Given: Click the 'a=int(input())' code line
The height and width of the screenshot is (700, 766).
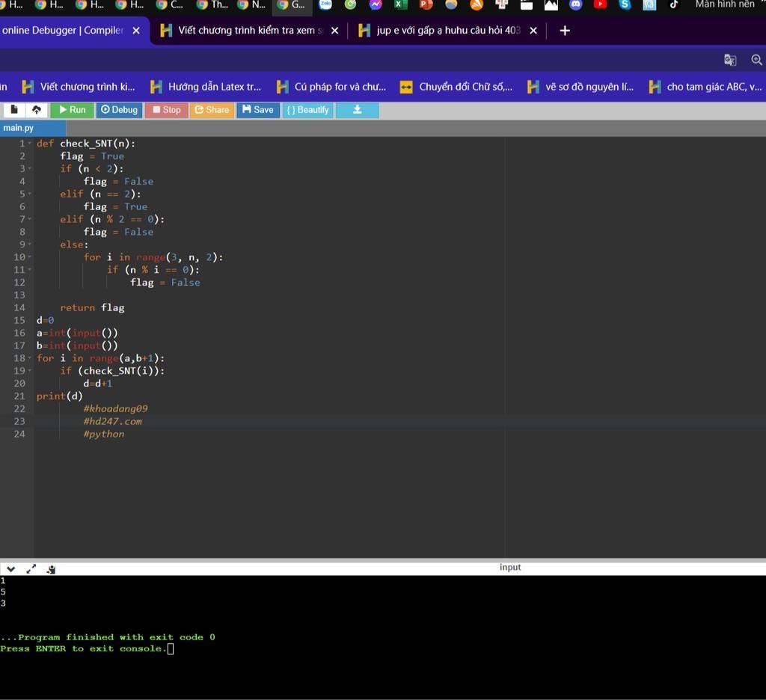Looking at the screenshot, I should pyautogui.click(x=77, y=333).
